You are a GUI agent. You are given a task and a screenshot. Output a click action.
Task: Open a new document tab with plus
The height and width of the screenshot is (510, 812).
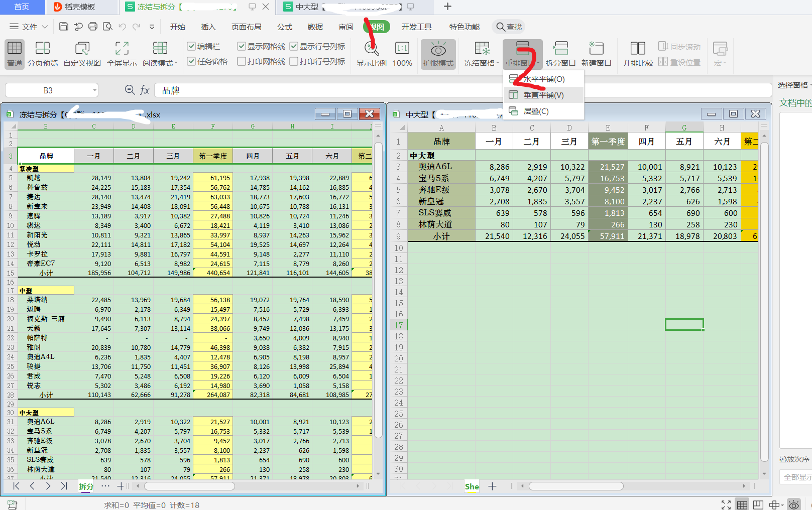click(x=447, y=7)
